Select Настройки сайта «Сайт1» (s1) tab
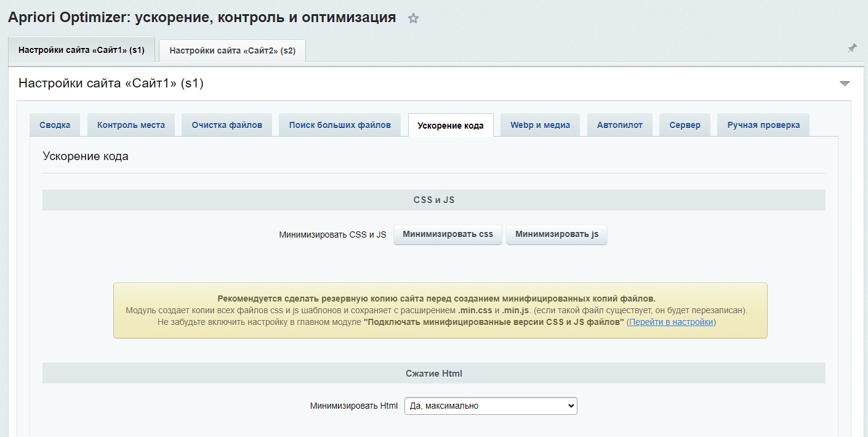This screenshot has height=437, width=868. pos(81,50)
